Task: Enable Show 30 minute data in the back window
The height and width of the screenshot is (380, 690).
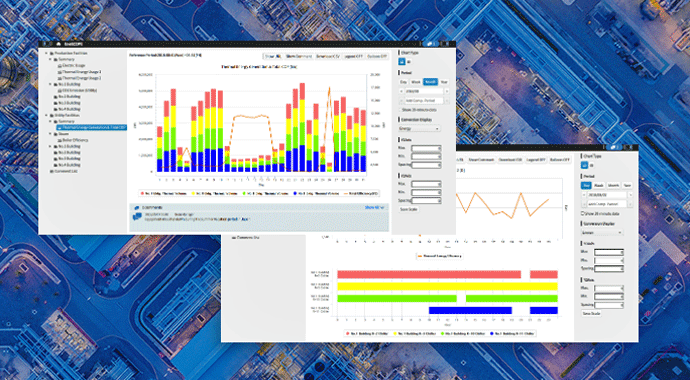Action: click(x=583, y=213)
